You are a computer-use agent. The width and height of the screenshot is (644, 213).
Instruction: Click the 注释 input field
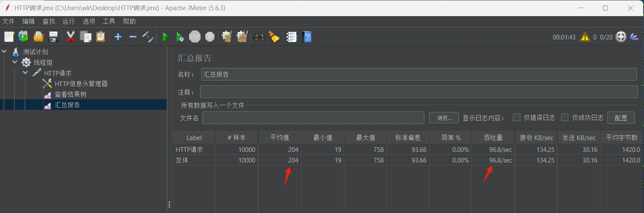pyautogui.click(x=419, y=92)
